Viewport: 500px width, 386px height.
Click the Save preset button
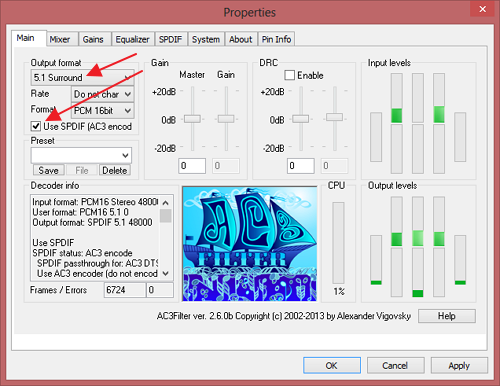click(49, 170)
